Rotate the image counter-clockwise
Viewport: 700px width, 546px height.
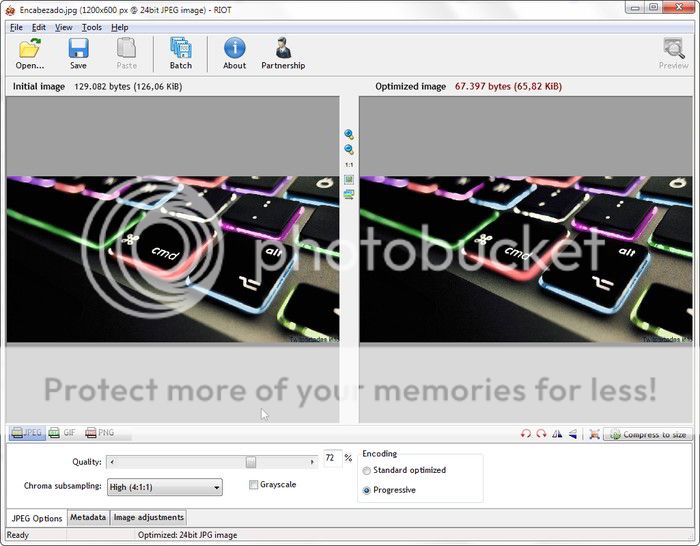pos(526,433)
